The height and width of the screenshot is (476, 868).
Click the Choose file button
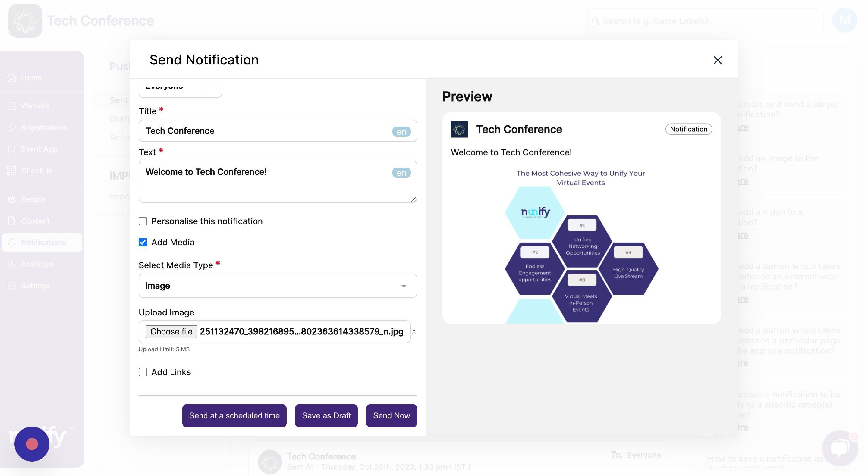[171, 331]
